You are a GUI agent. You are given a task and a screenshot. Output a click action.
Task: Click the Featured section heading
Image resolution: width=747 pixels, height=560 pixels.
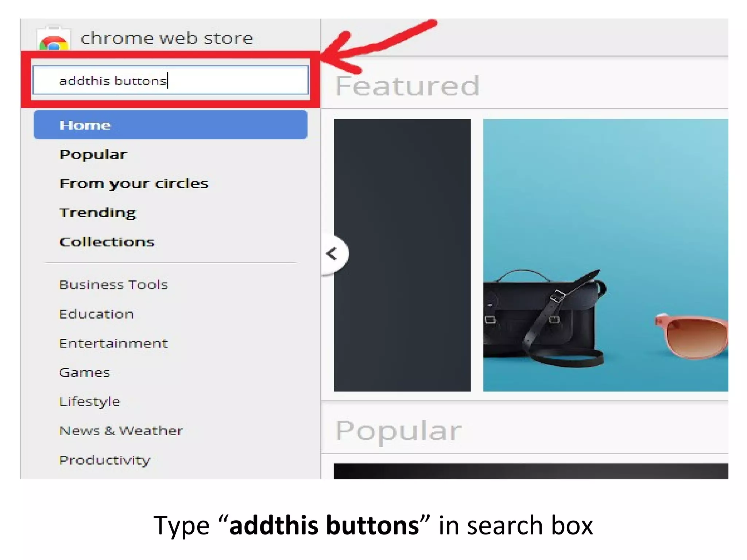point(407,86)
